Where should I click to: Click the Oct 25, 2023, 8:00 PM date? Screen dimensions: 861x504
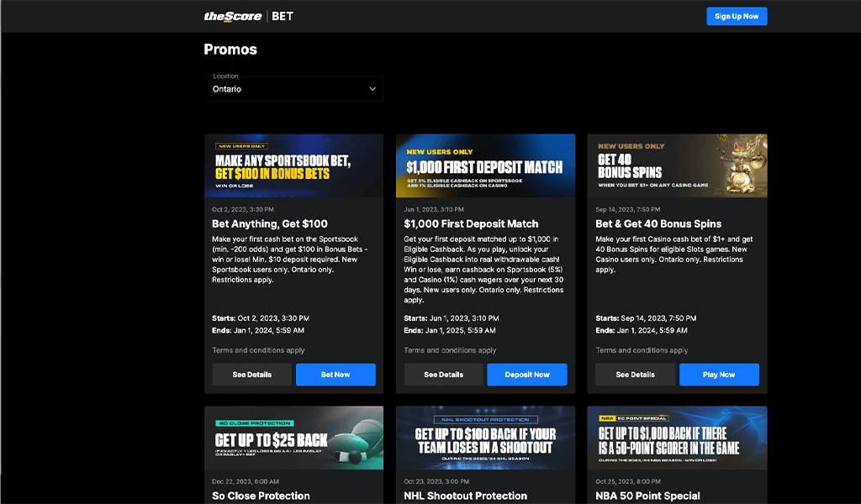(x=628, y=481)
